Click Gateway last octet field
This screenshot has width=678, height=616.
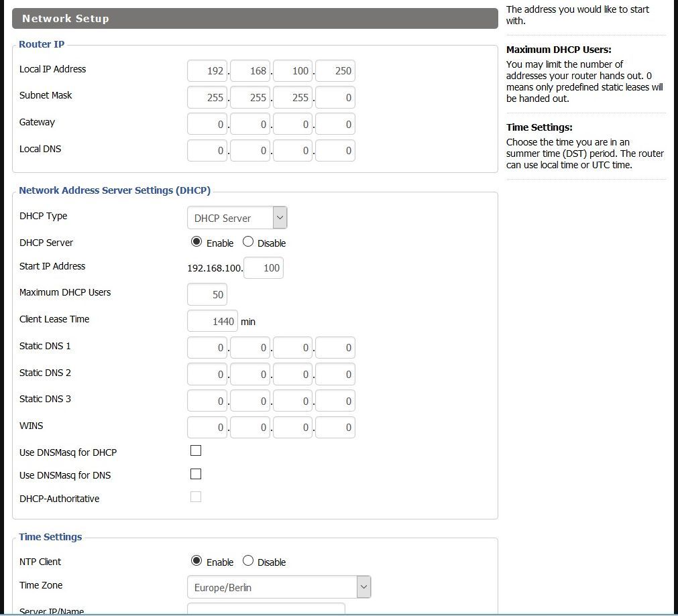point(335,125)
